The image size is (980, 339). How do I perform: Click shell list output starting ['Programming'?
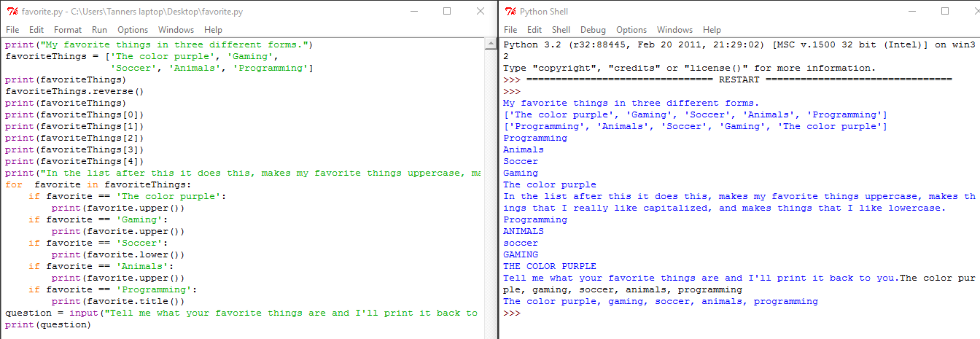(695, 126)
